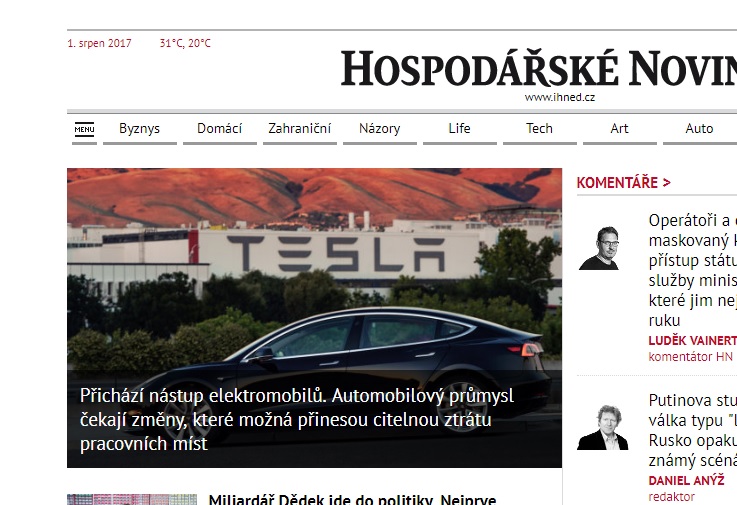737x505 pixels.
Task: Select the Zahraniční tab
Action: tap(299, 129)
